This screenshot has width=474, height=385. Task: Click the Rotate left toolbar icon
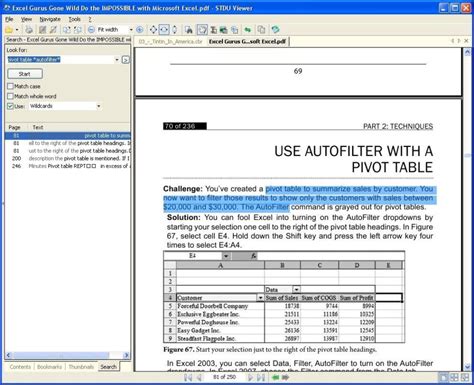pyautogui.click(x=67, y=30)
